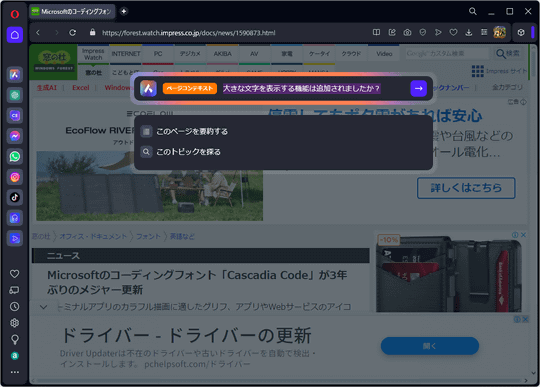Click the green 'a' sidebar icon
Image resolution: width=540 pixels, height=387 pixels.
14,356
